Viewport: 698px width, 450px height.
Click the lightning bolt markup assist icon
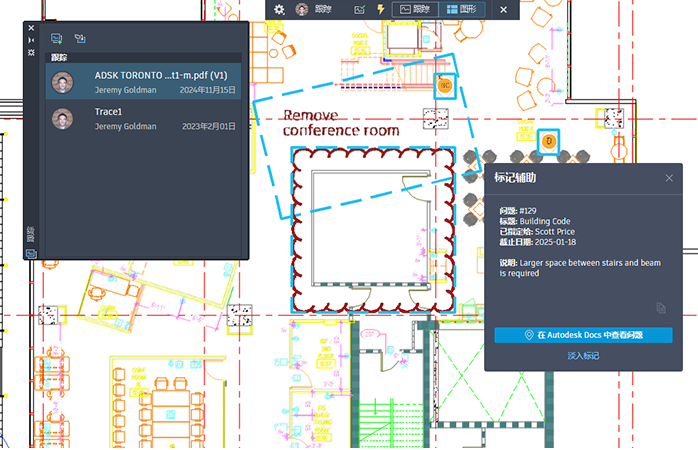pos(381,9)
